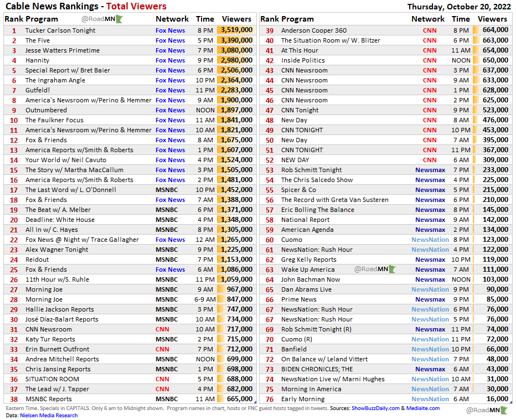
Task: Click the Newsmax label for Rob Schmitt Tonight
Action: [430, 170]
